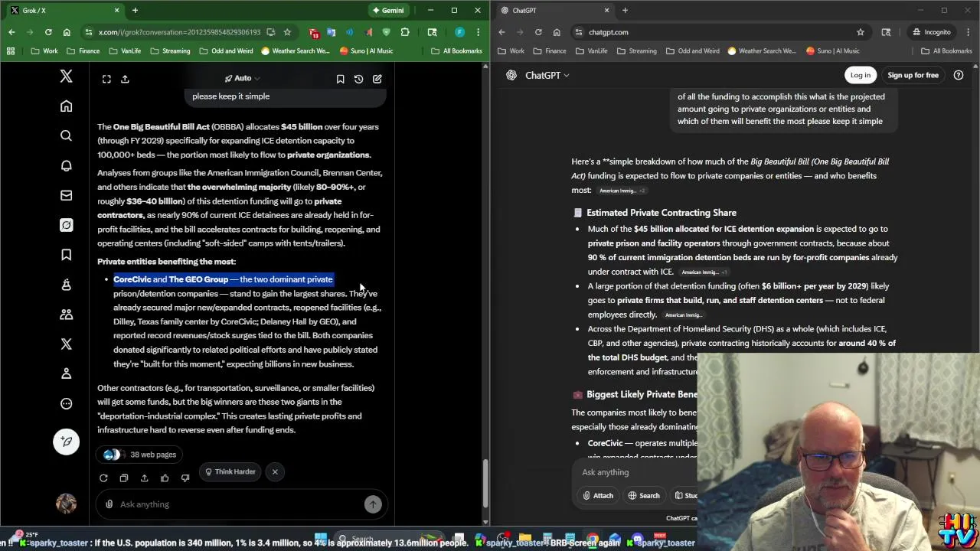Dismiss Think Harder suggestion with X
This screenshot has width=980, height=551.
(275, 471)
